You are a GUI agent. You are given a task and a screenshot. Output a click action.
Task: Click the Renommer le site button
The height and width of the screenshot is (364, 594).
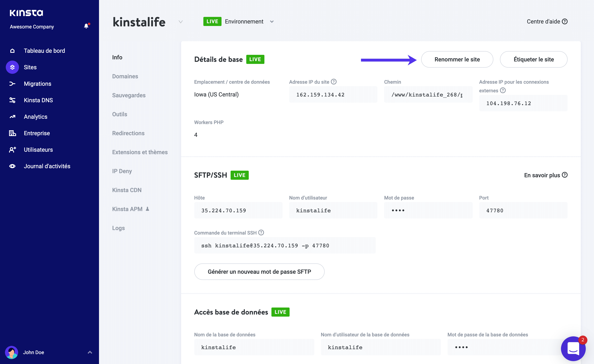tap(457, 59)
